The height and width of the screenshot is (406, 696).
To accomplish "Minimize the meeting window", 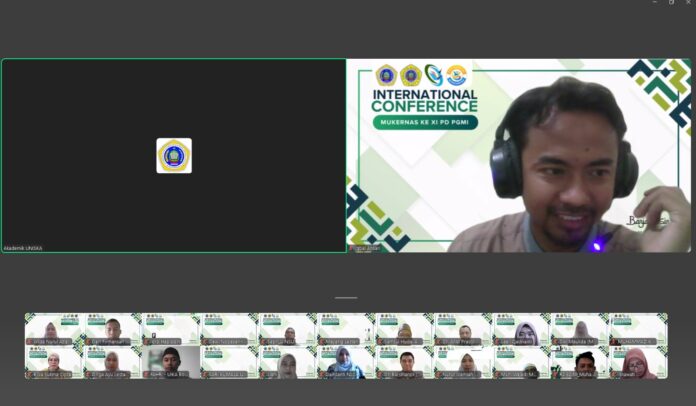I will pyautogui.click(x=655, y=2).
